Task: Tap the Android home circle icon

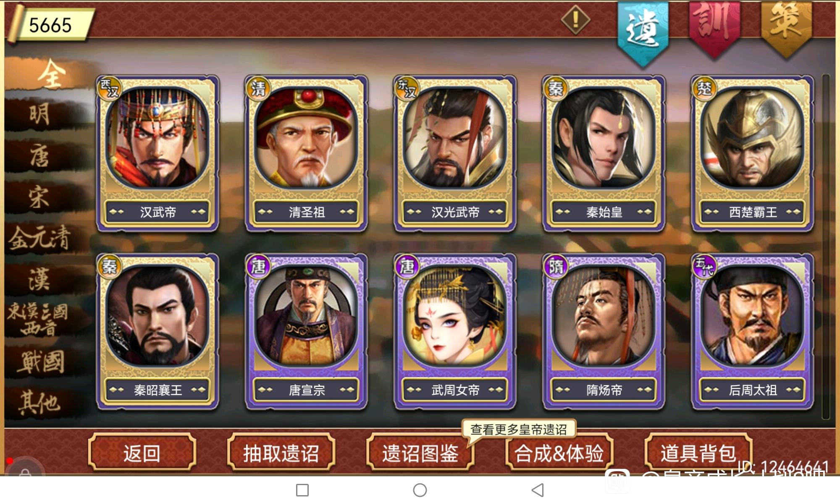Action: tap(420, 490)
